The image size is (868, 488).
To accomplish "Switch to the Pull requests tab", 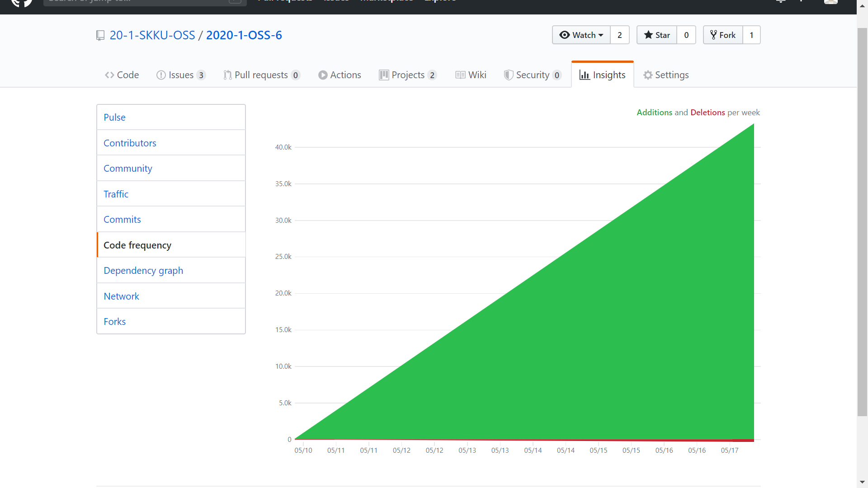I will tap(262, 75).
